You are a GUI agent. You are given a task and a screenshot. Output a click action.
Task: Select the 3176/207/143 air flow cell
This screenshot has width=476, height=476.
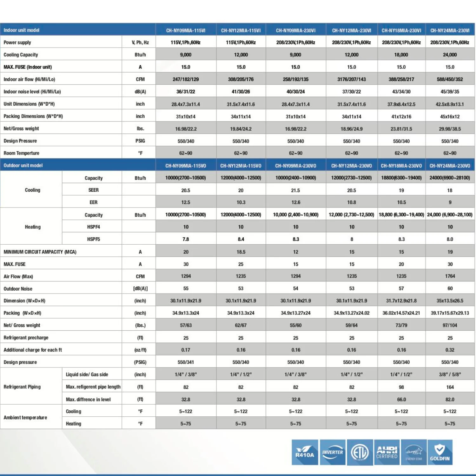click(351, 79)
